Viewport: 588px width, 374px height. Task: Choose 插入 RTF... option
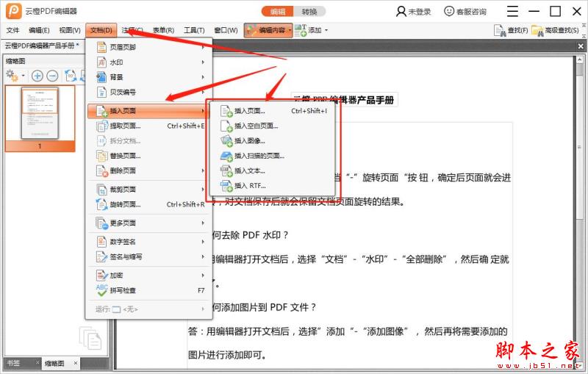tap(273, 186)
